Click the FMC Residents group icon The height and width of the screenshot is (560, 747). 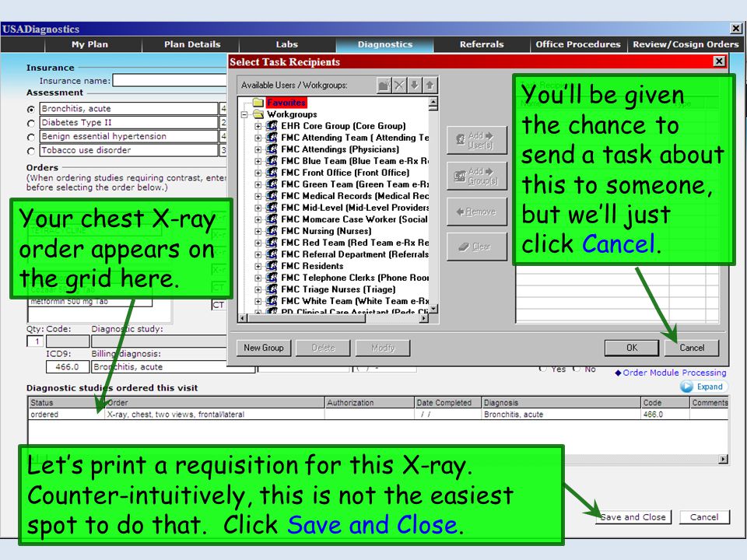click(x=272, y=266)
